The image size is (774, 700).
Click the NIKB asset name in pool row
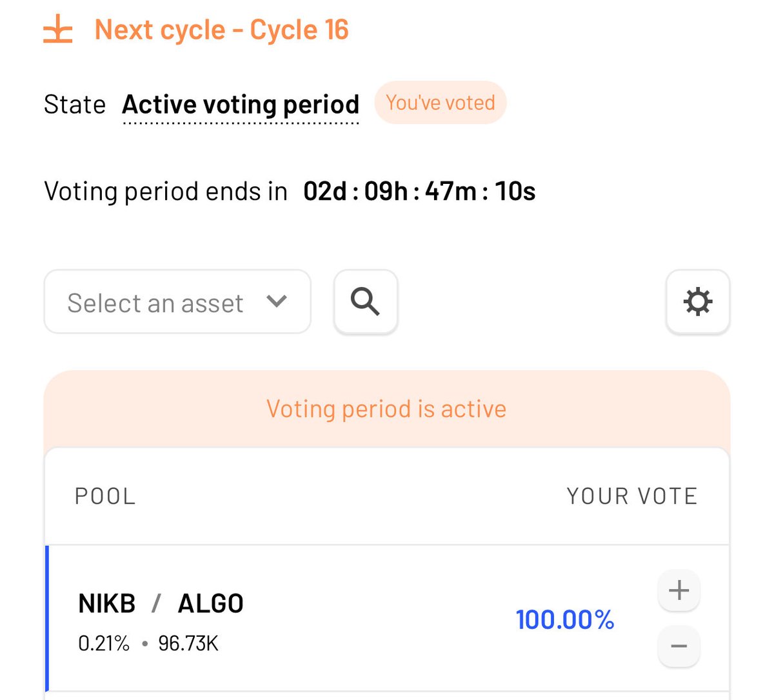click(x=107, y=604)
